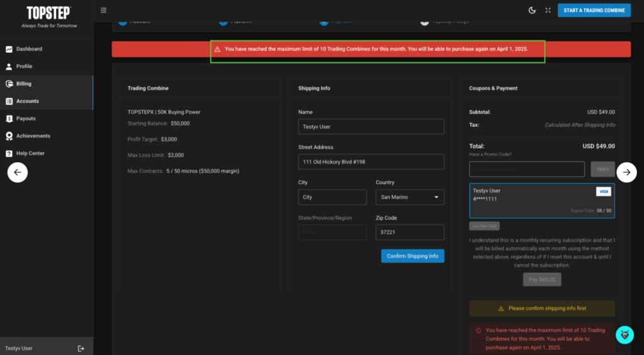
Task: Log out using the sign-out icon
Action: click(x=80, y=348)
